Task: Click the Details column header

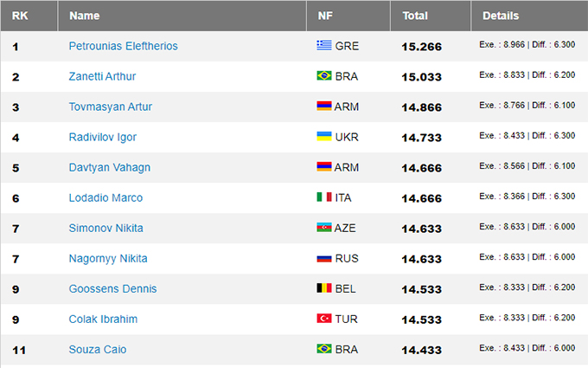Action: 501,16
